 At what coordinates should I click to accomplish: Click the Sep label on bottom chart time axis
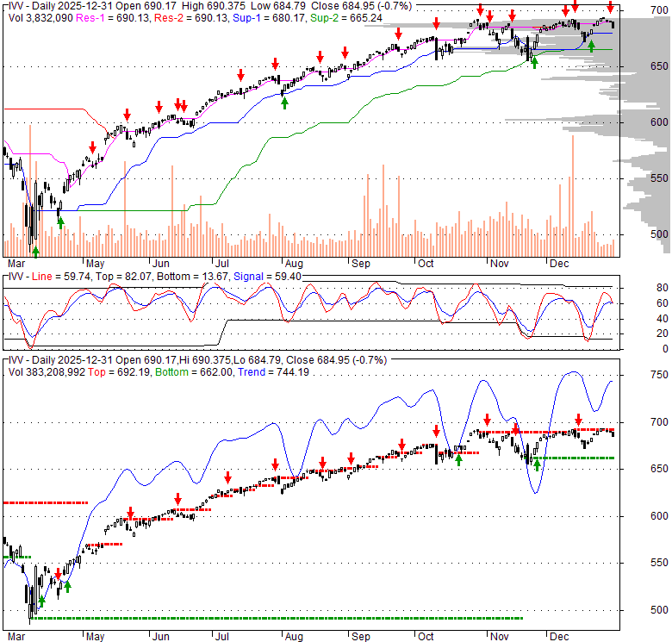tap(361, 637)
